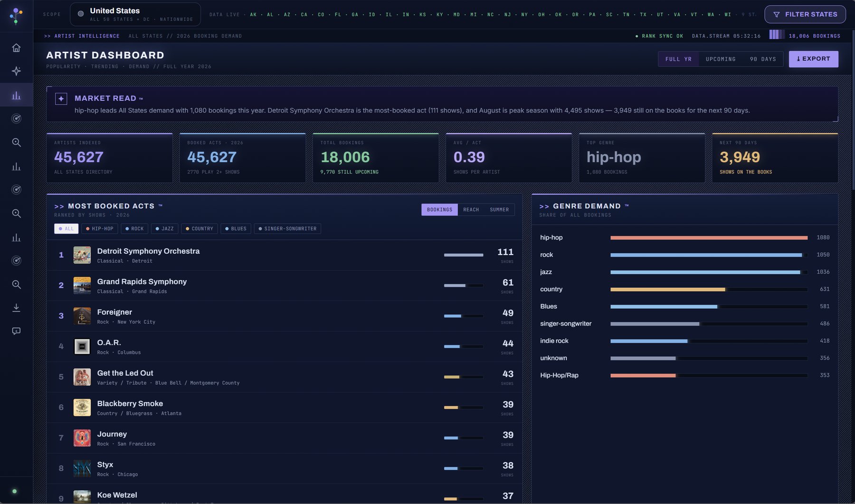Open the FILTER STATES button

805,15
